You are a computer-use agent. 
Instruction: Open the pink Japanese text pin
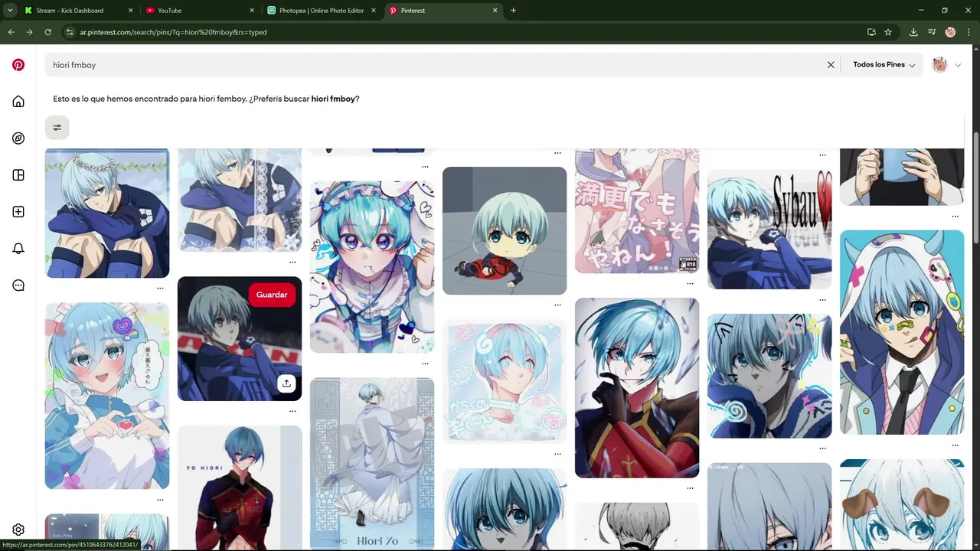point(637,211)
